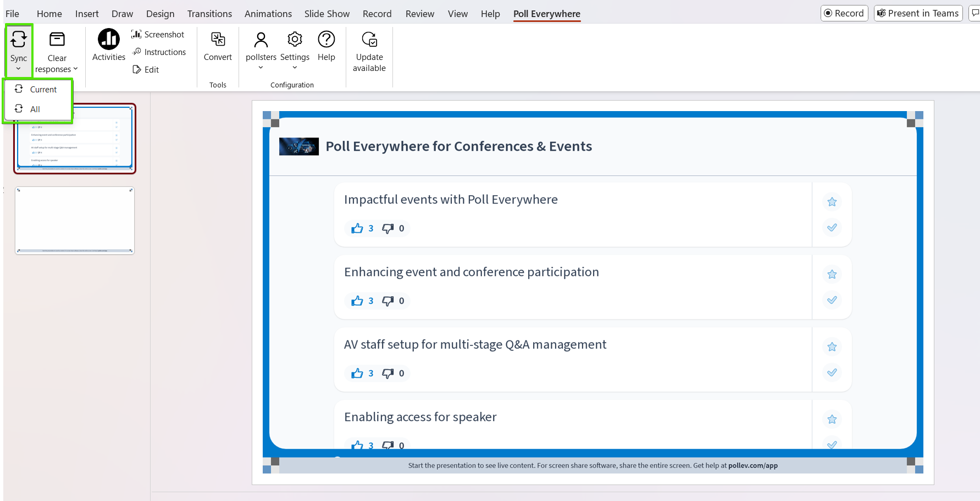Image resolution: width=980 pixels, height=501 pixels.
Task: Select the second blank slide thumbnail
Action: (75, 221)
